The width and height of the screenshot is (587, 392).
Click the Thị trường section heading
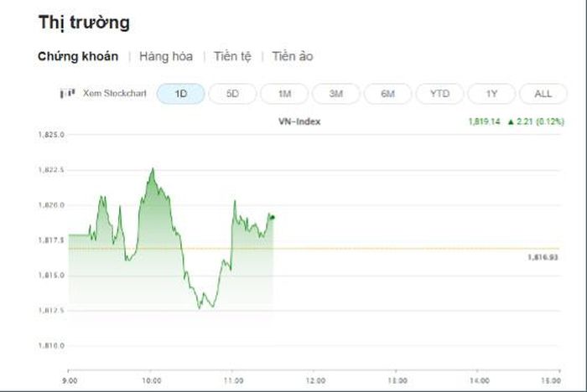pos(84,23)
